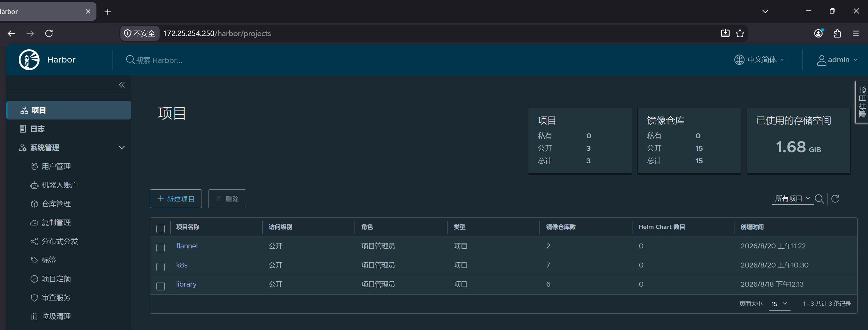Click the 新建项目 button
868x330 pixels.
176,199
